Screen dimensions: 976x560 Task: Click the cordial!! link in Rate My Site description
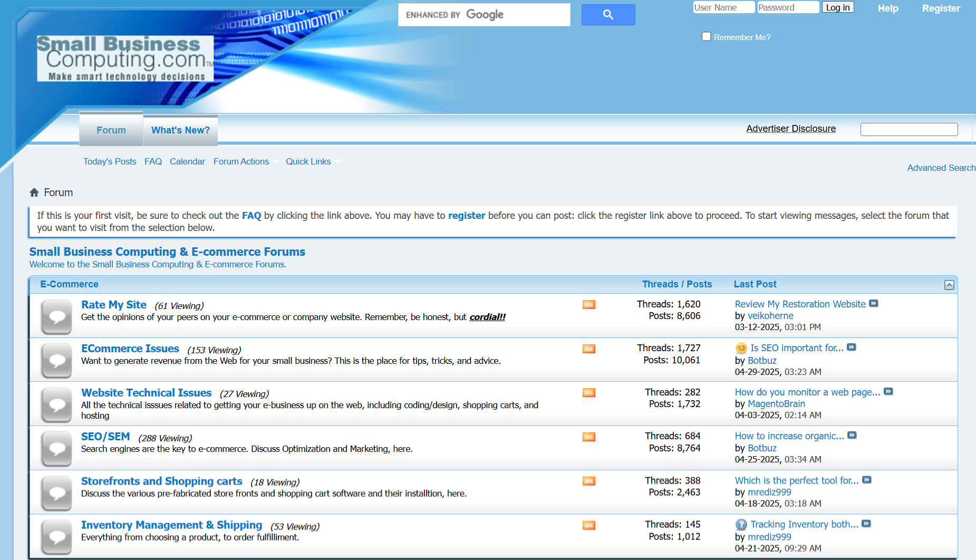487,317
